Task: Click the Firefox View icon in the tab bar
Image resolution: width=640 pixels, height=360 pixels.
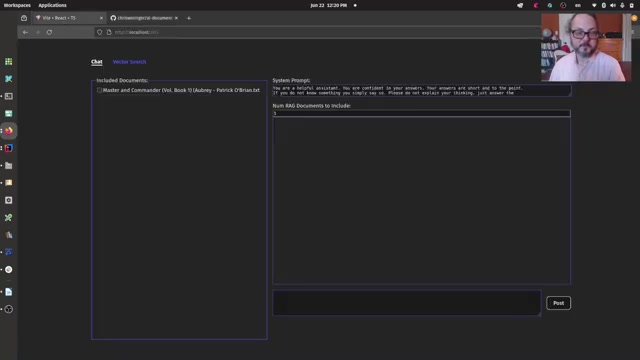Action: tap(24, 18)
